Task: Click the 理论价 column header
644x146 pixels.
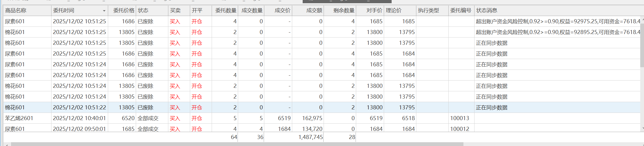Action: pyautogui.click(x=394, y=11)
